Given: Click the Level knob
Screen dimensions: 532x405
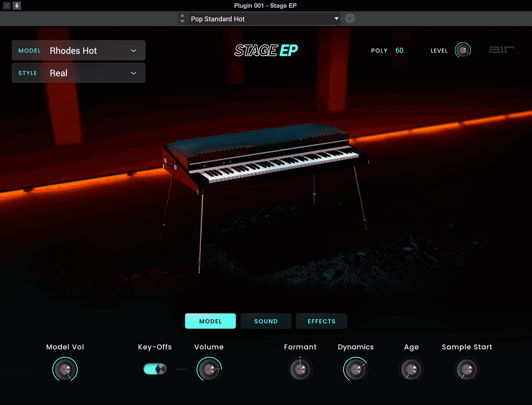Looking at the screenshot, I should pyautogui.click(x=463, y=51).
